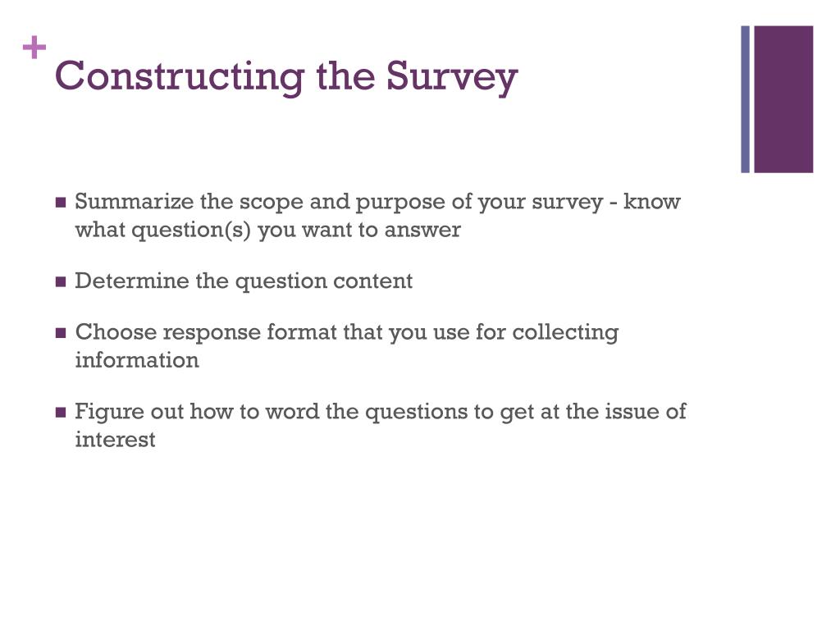Click the line "what question(s) you want to answer"
Screen dimensions: 840x630
[x=267, y=230]
